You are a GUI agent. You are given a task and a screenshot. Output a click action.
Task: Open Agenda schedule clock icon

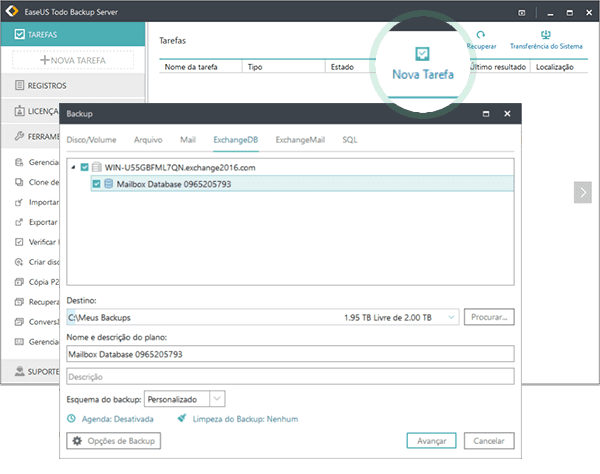pos(71,419)
